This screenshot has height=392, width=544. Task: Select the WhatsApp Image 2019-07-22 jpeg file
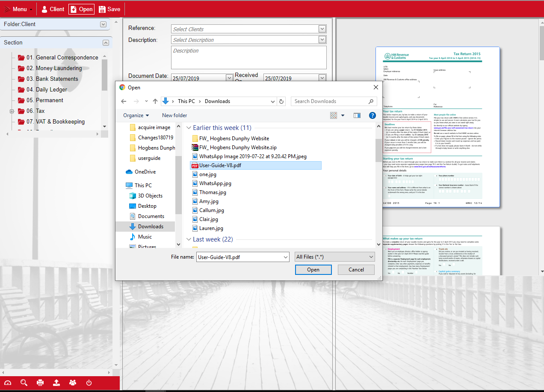[249, 156]
